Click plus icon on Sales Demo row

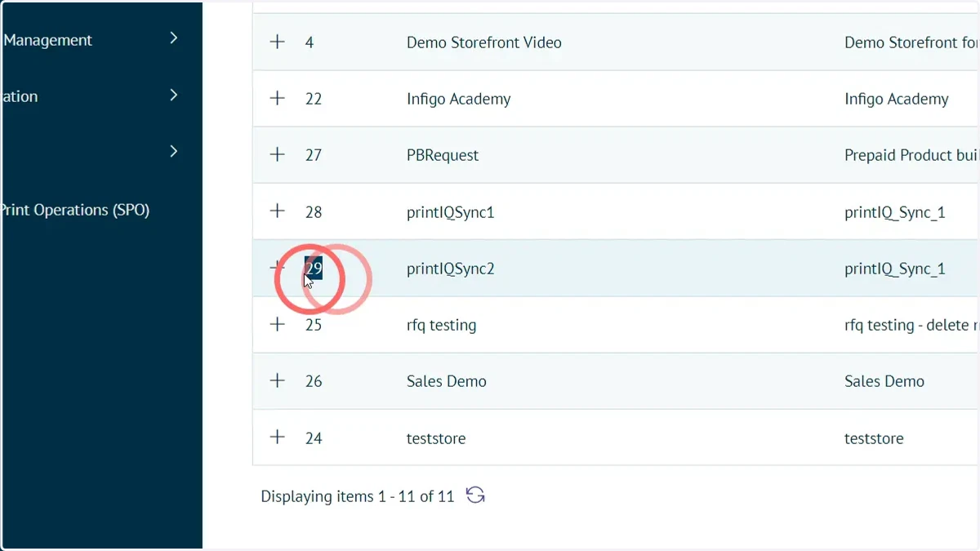(x=278, y=380)
